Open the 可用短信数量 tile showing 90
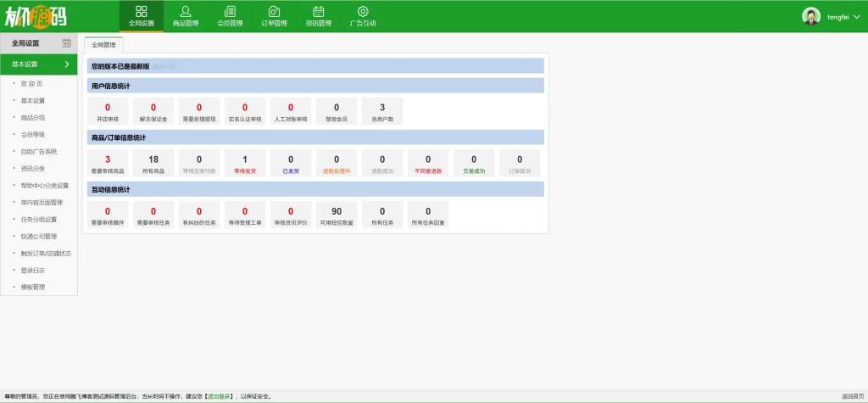The width and height of the screenshot is (868, 403). click(337, 215)
